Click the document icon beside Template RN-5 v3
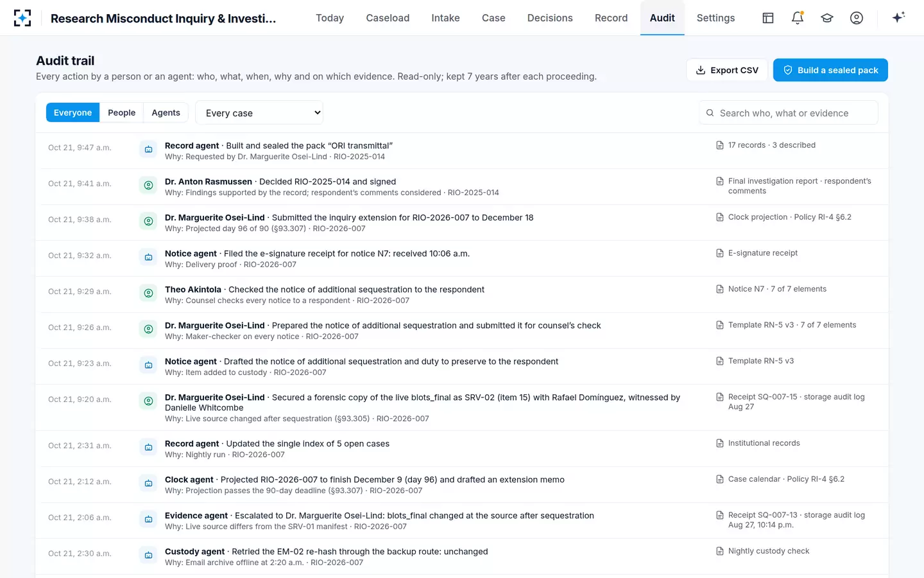This screenshot has width=924, height=578. (x=720, y=361)
